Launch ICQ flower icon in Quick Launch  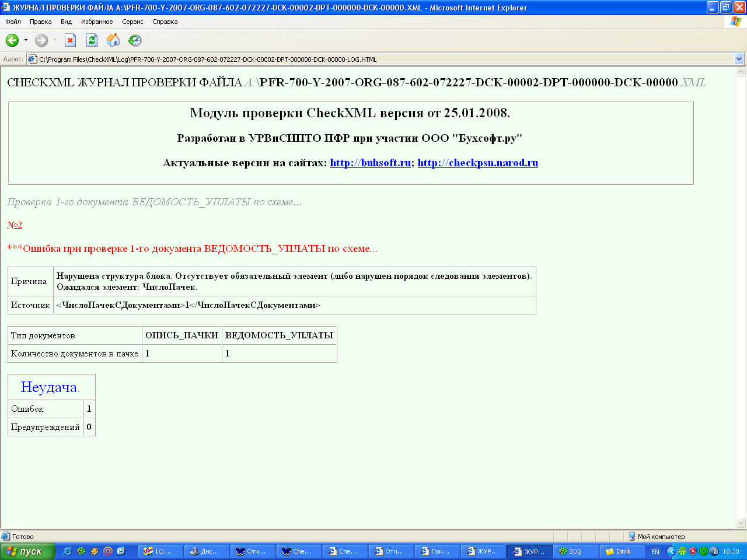[81, 551]
